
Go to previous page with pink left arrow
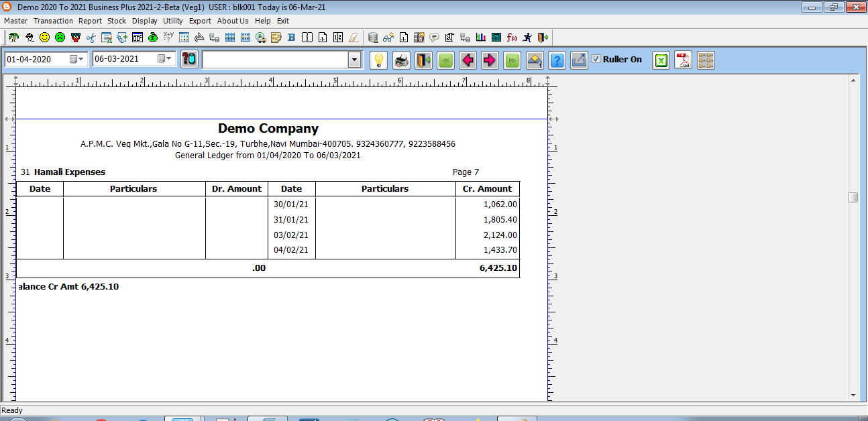[468, 60]
